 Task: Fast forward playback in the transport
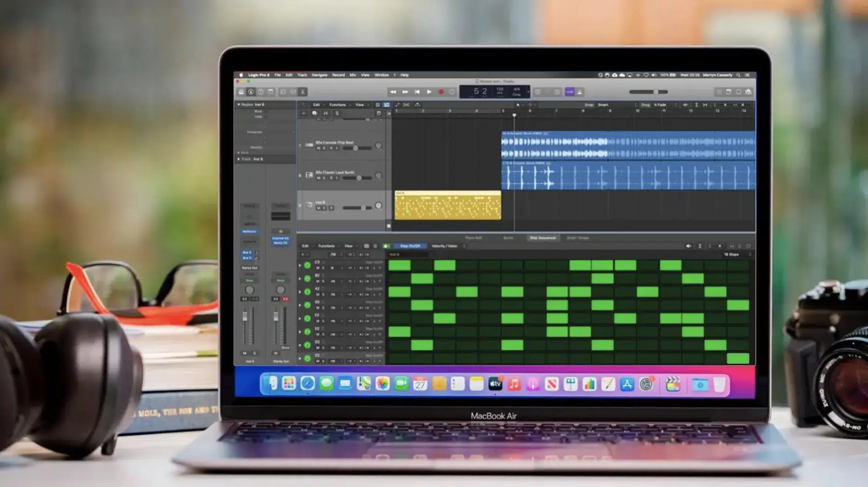pyautogui.click(x=405, y=92)
